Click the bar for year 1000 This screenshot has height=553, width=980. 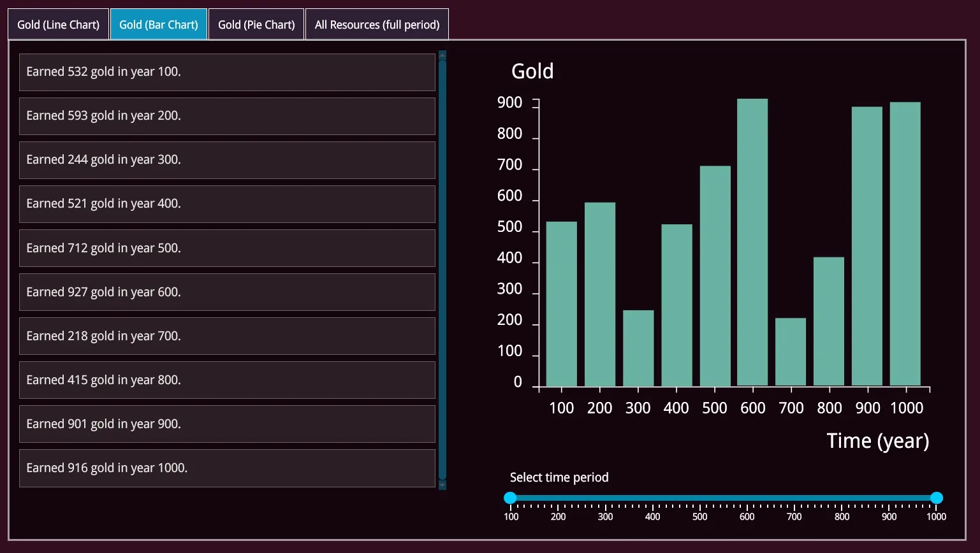point(905,244)
